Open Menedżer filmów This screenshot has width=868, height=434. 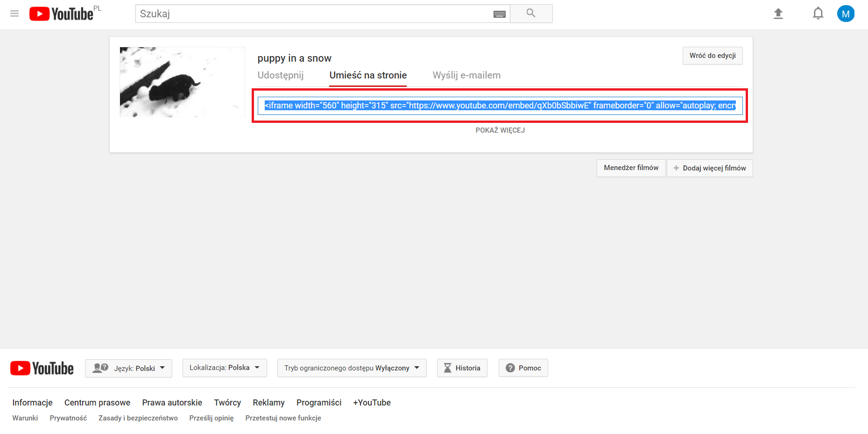tap(631, 168)
